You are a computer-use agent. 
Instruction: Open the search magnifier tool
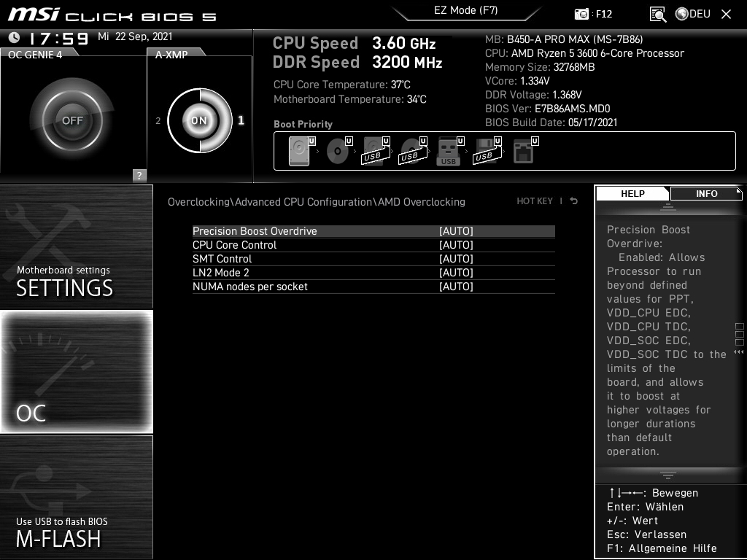[657, 13]
